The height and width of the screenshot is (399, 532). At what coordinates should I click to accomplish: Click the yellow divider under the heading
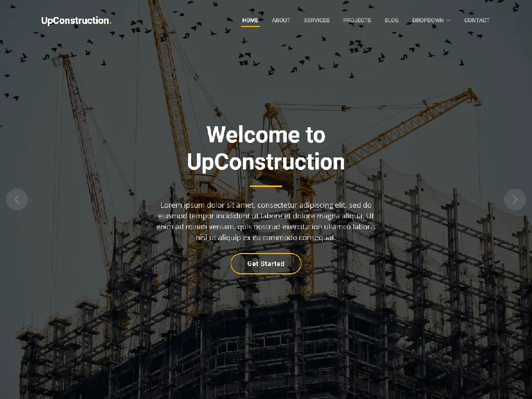coord(265,185)
